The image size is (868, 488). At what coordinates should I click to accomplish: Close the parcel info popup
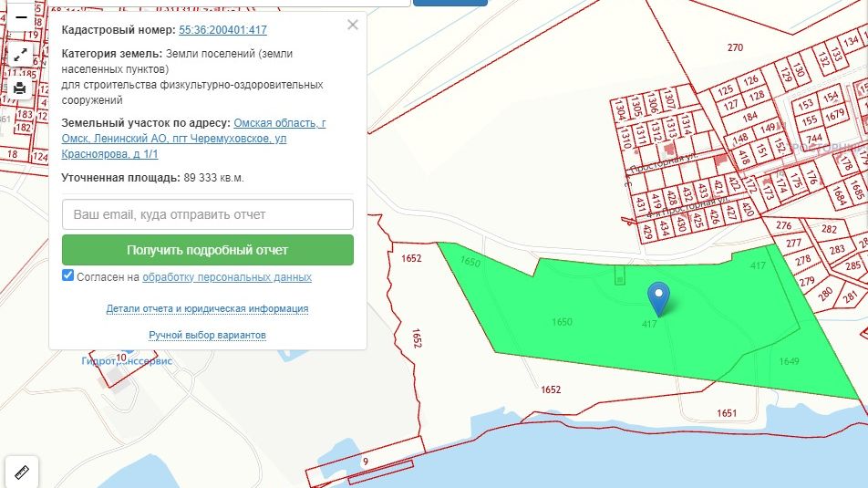click(353, 25)
